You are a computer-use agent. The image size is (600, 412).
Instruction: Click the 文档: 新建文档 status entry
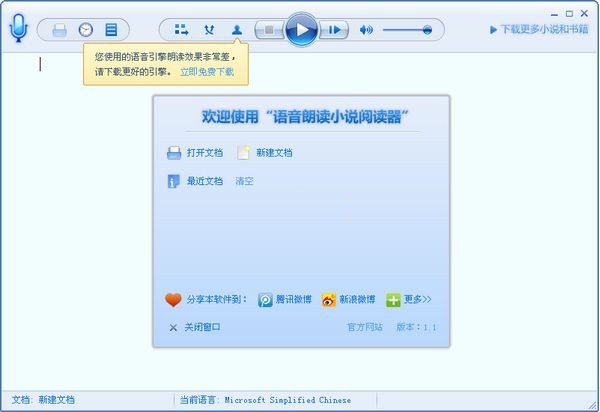point(43,400)
